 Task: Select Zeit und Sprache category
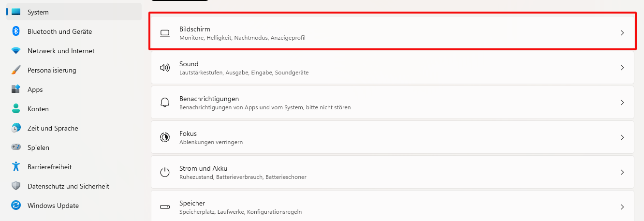(53, 128)
